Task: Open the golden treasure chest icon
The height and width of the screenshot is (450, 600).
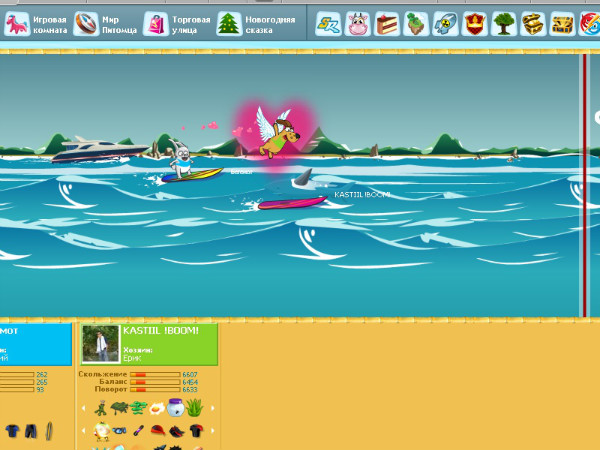Action: click(534, 24)
